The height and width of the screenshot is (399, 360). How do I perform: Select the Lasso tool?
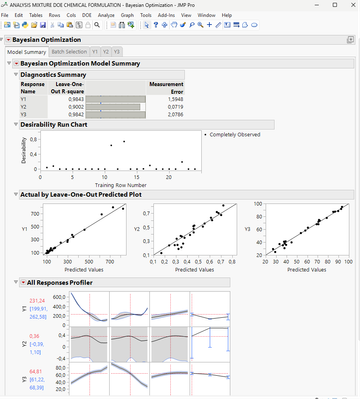coord(192,25)
